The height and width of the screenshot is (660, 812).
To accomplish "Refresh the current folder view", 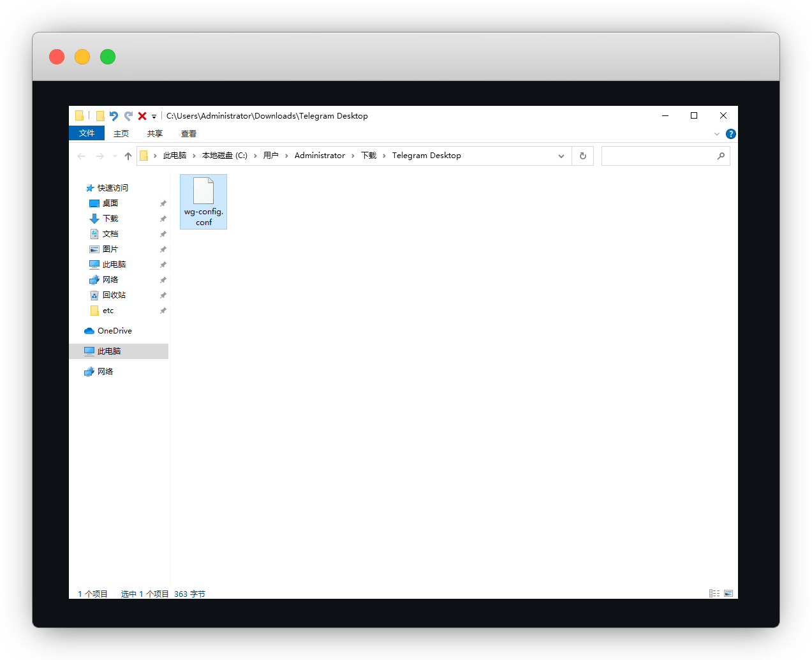I will (582, 156).
